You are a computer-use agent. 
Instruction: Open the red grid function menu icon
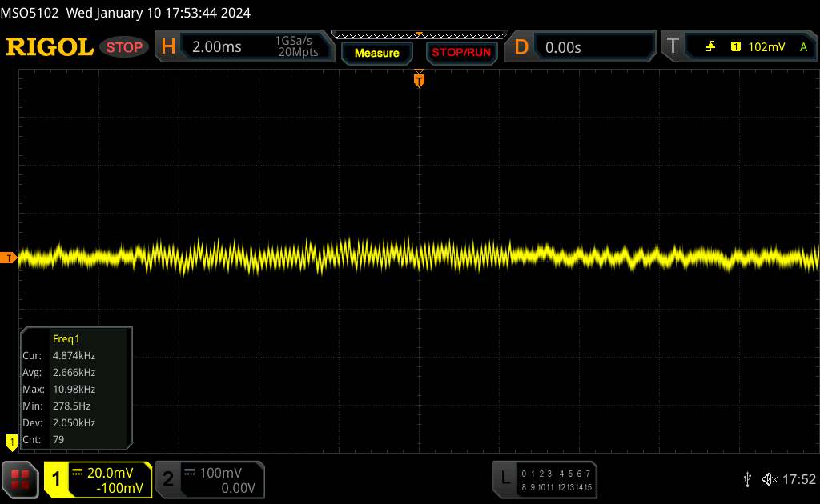[x=21, y=479]
